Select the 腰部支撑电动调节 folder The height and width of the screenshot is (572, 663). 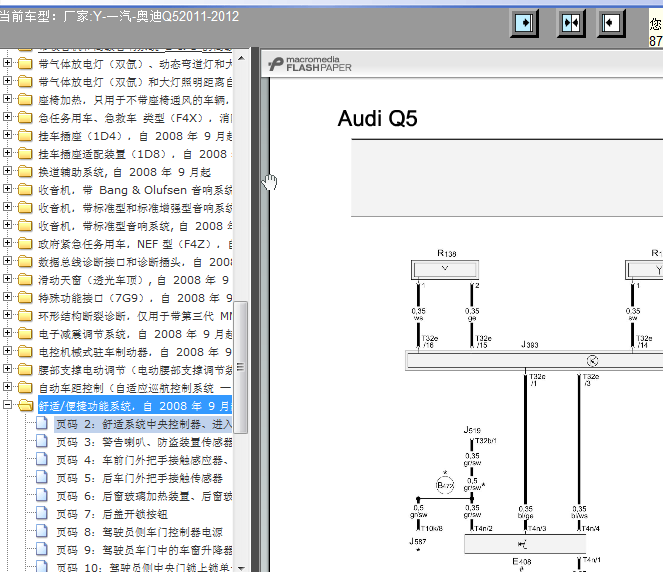pos(135,370)
